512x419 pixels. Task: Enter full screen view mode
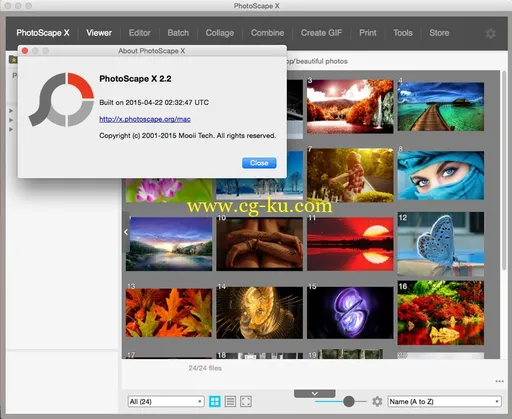click(246, 401)
